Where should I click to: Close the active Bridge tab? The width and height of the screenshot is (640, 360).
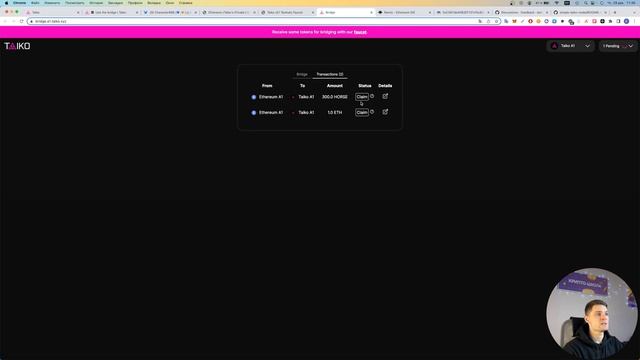(x=371, y=13)
